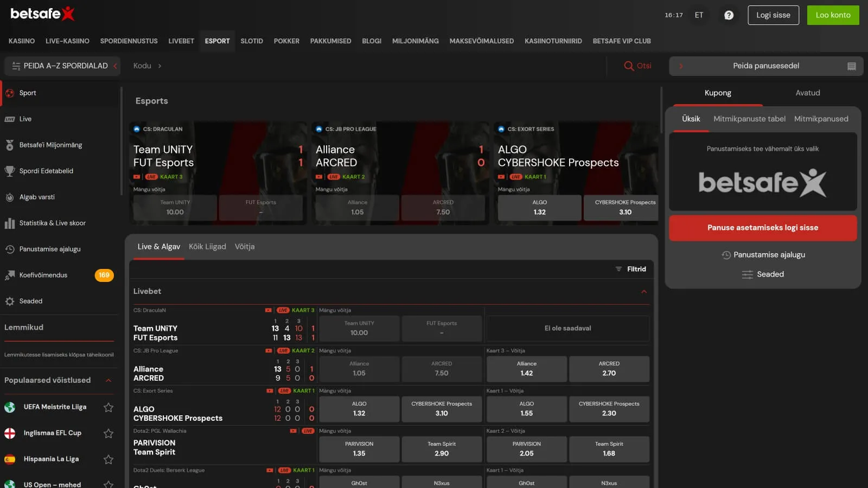Viewport: 868px width, 488px height.
Task: Mark Hispaania La Liga as favorite
Action: point(108,459)
